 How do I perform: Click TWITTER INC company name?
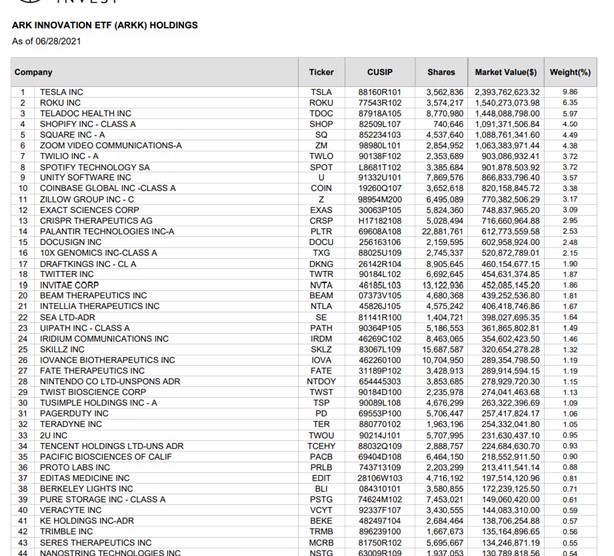(67, 274)
